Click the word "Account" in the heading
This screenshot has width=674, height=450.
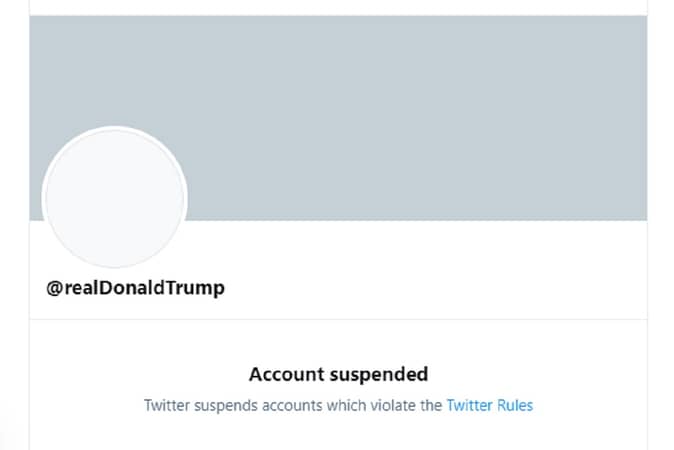[287, 375]
